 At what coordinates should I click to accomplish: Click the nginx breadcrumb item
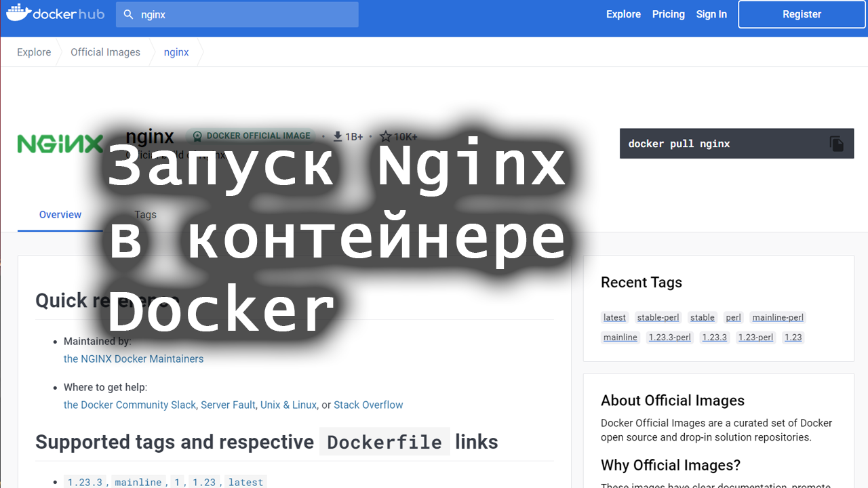pos(176,52)
